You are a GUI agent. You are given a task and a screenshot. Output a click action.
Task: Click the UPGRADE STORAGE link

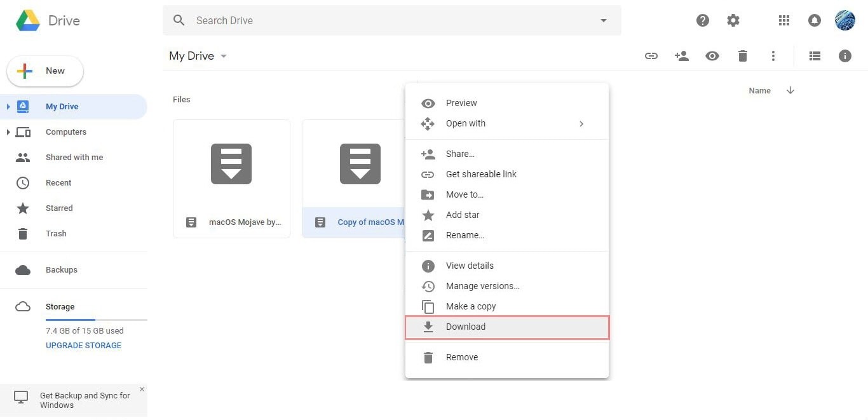(x=83, y=346)
